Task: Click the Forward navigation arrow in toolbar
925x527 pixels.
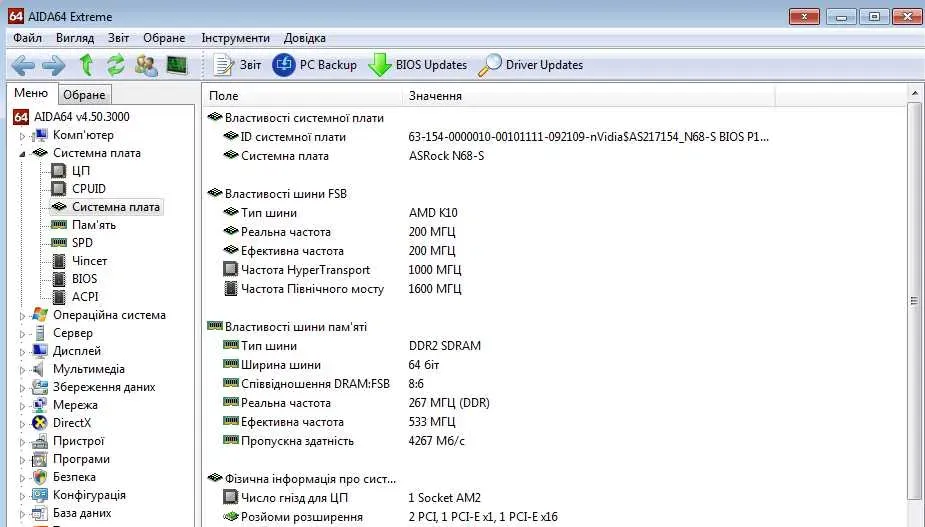Action: click(54, 65)
